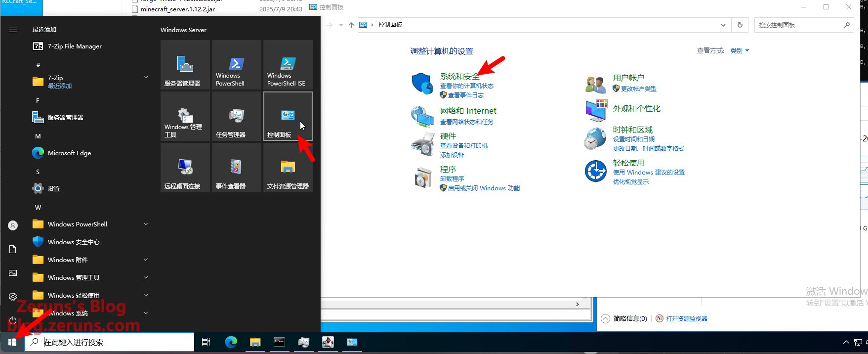Open the 类别 view-by dropdown
Screen dimensions: 868x354
click(740, 51)
